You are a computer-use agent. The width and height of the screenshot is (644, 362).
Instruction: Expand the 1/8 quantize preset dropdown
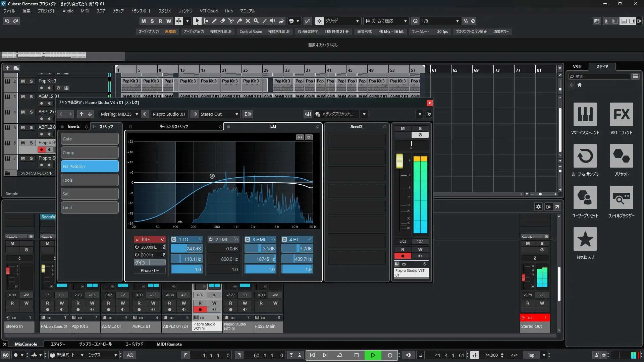(457, 21)
